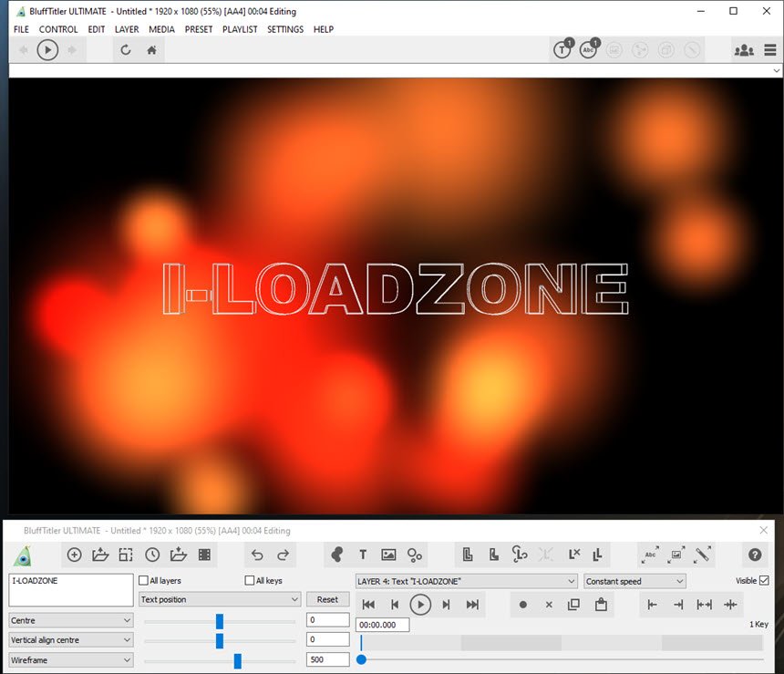784x674 pixels.
Task: Click the picture resize tool icon
Action: pyautogui.click(x=676, y=555)
